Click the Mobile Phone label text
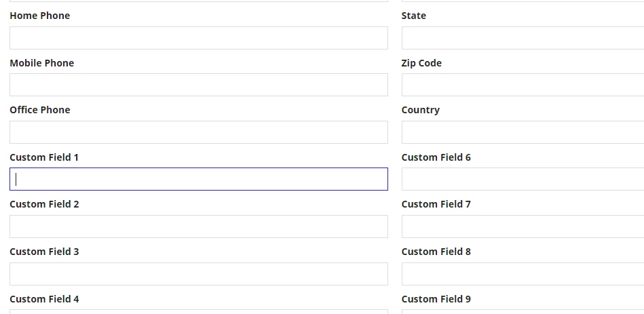Image resolution: width=644 pixels, height=314 pixels. click(42, 63)
